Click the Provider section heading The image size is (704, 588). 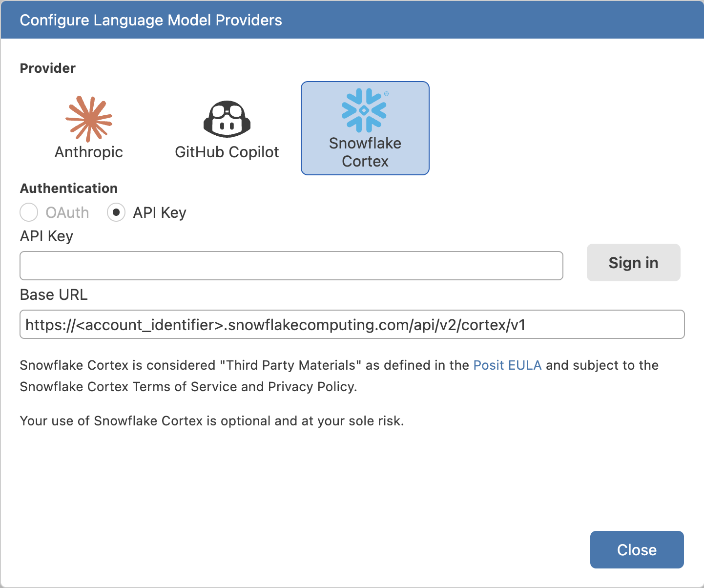tap(47, 68)
